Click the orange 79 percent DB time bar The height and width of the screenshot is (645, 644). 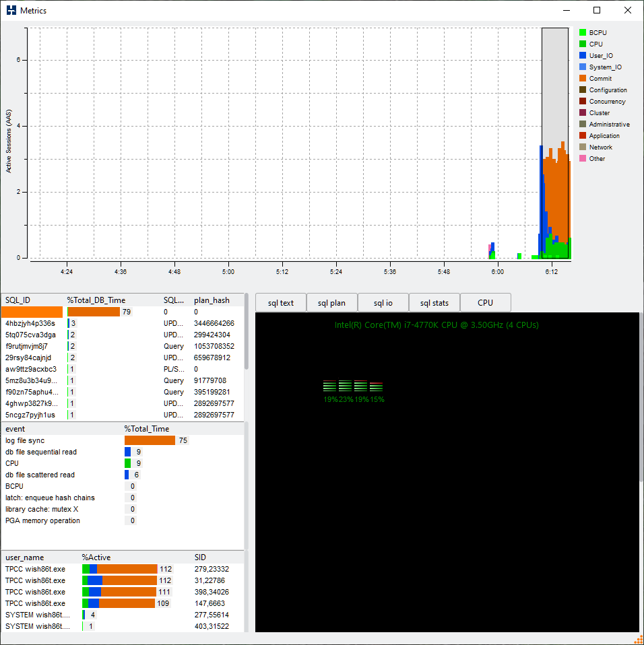click(94, 312)
